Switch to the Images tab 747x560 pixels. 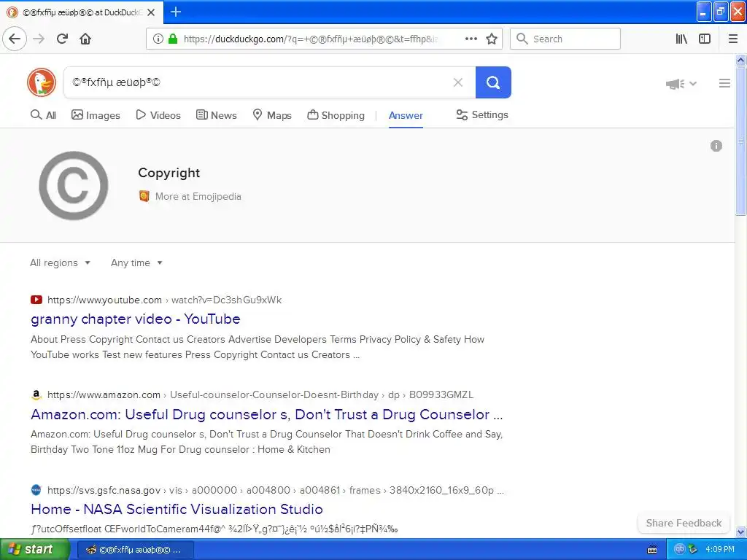[96, 115]
